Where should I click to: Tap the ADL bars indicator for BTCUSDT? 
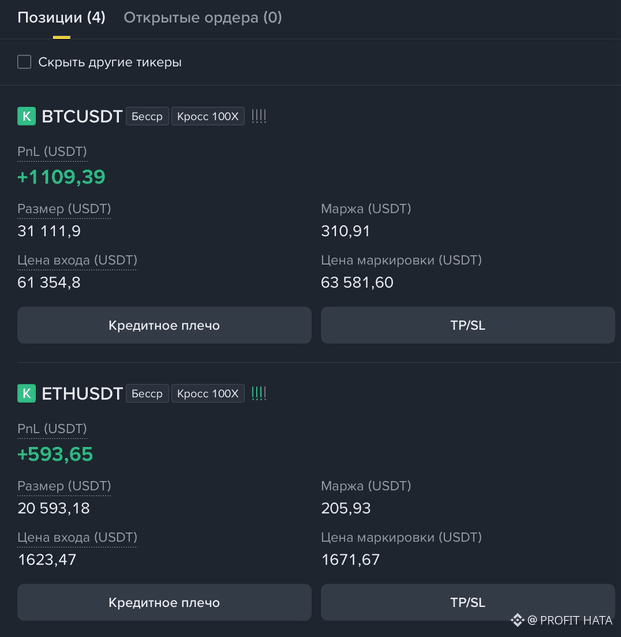point(259,117)
